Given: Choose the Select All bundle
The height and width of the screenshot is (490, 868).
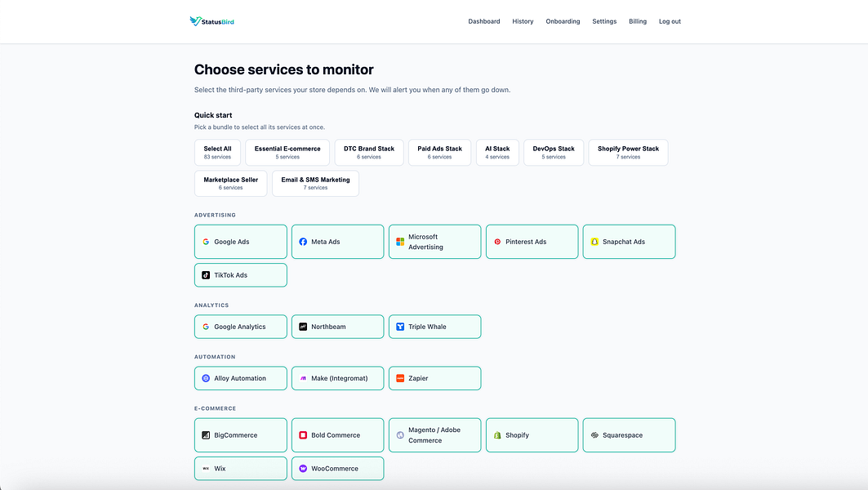Looking at the screenshot, I should point(217,152).
